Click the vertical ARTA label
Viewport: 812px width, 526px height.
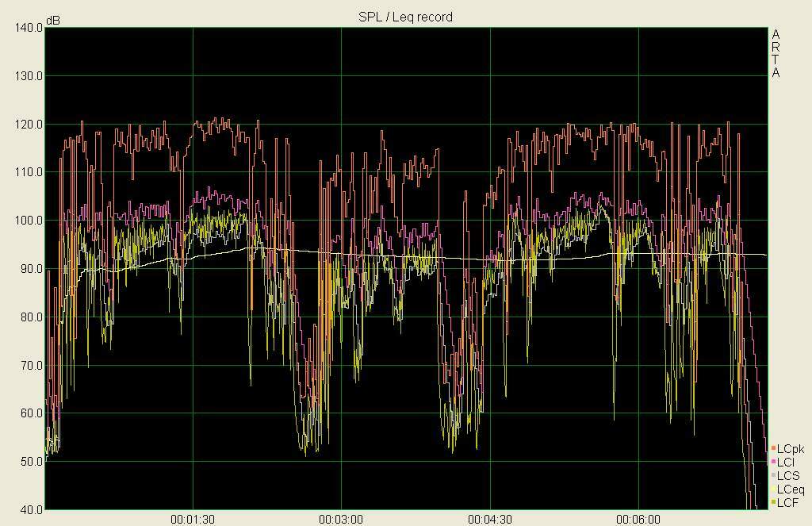(x=776, y=54)
